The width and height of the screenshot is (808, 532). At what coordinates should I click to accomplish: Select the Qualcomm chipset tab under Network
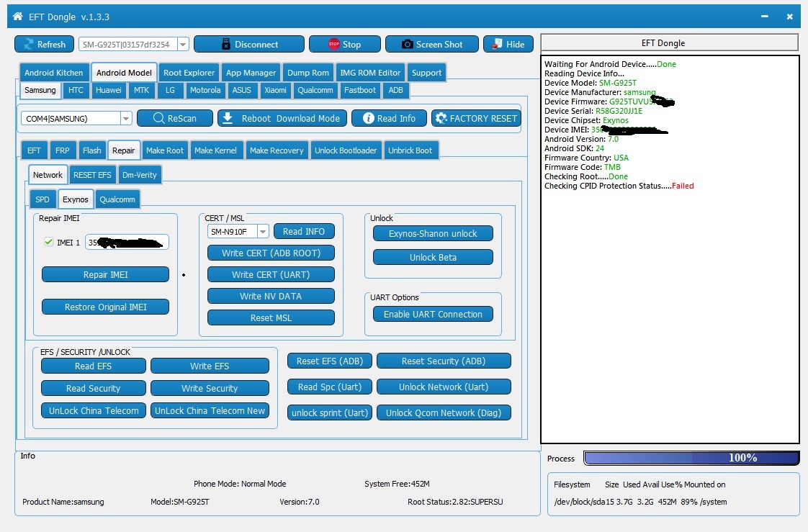tap(117, 199)
